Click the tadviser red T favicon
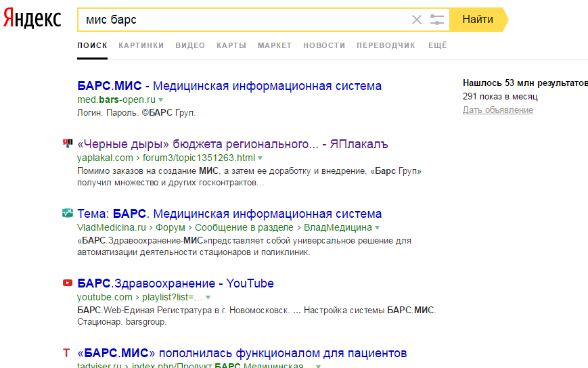This screenshot has width=588, height=368. [66, 352]
